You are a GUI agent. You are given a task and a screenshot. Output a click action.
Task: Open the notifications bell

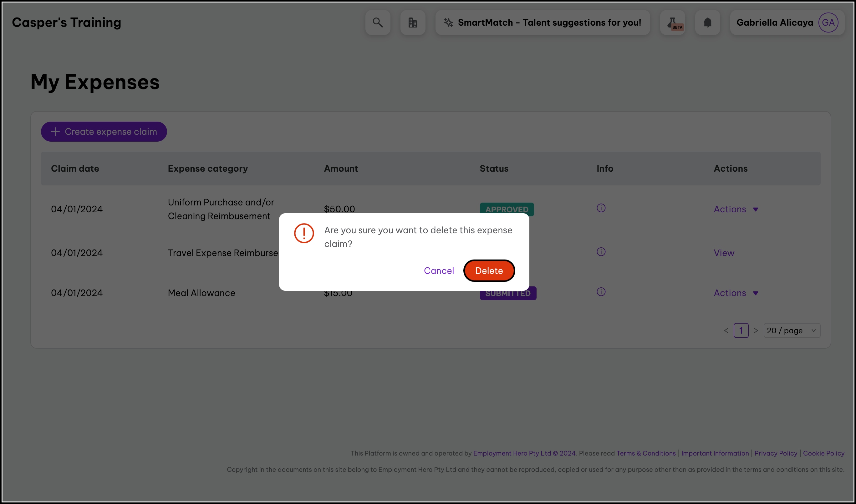tap(707, 23)
